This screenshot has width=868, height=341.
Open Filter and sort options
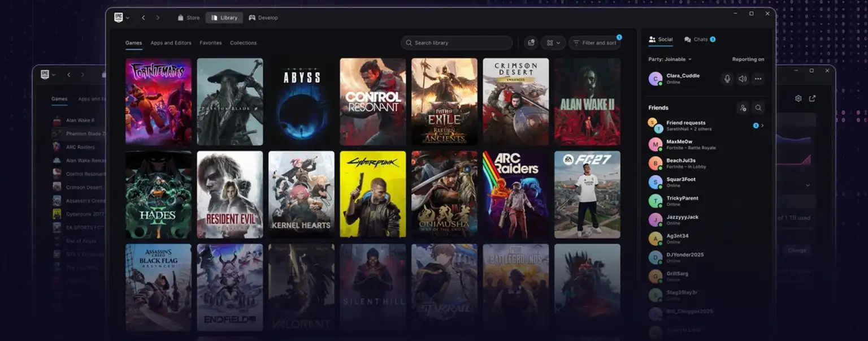pyautogui.click(x=594, y=43)
